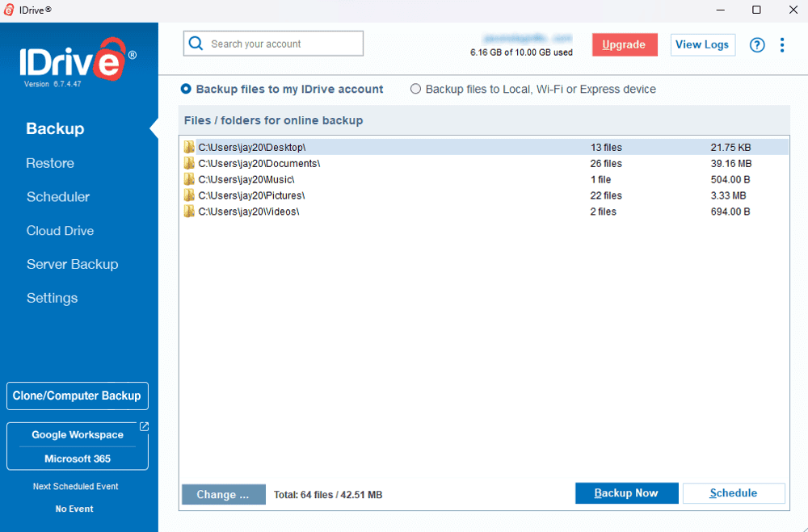Image resolution: width=808 pixels, height=532 pixels.
Task: Open View Logs
Action: pos(702,45)
